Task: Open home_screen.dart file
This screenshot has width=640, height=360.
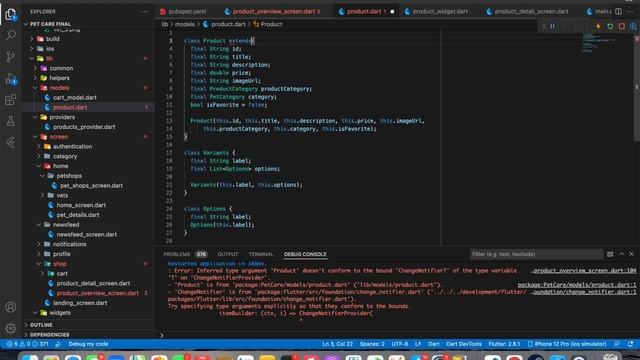Action: point(81,205)
